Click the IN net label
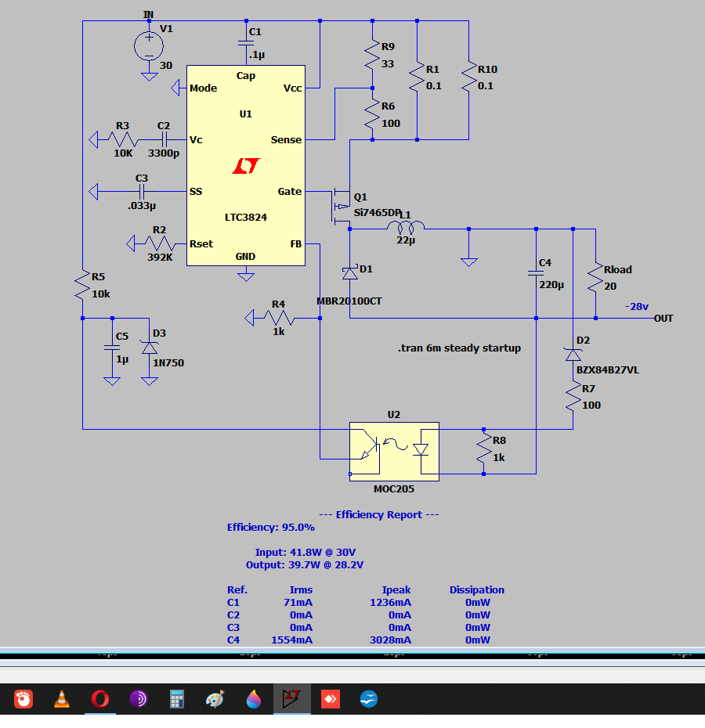 tap(148, 14)
